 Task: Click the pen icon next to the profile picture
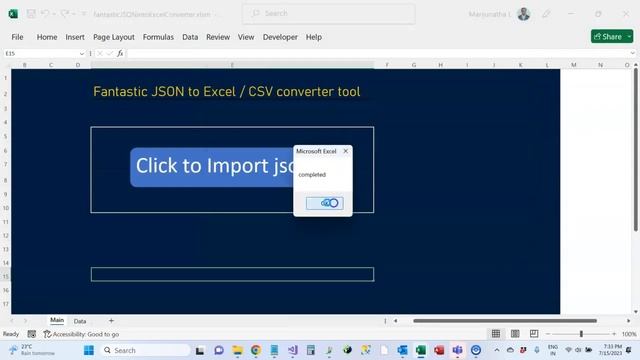click(546, 14)
